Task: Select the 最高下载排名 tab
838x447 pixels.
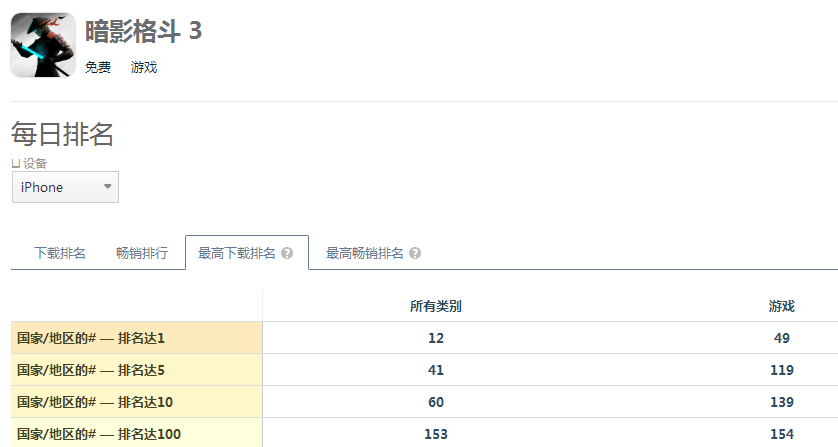Action: (x=237, y=253)
